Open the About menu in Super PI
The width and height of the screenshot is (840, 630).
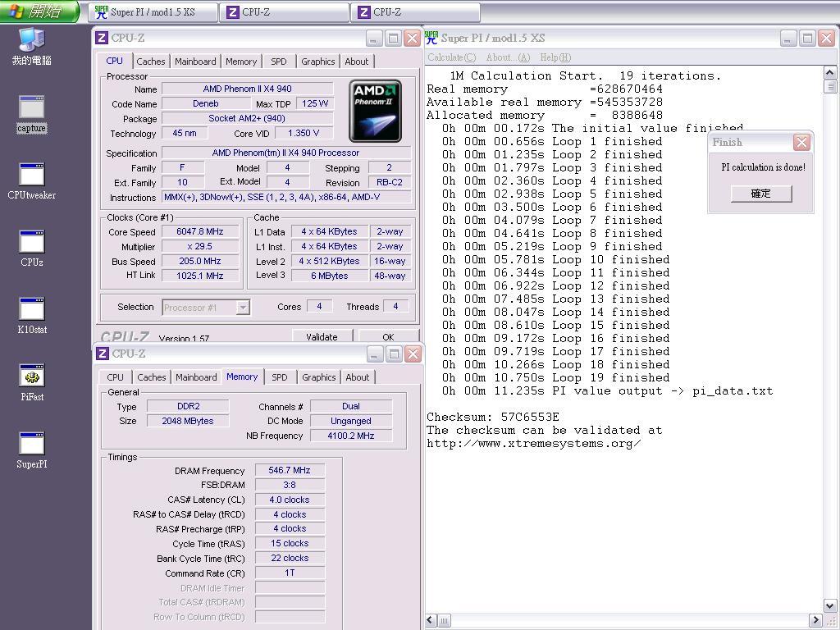pyautogui.click(x=508, y=57)
